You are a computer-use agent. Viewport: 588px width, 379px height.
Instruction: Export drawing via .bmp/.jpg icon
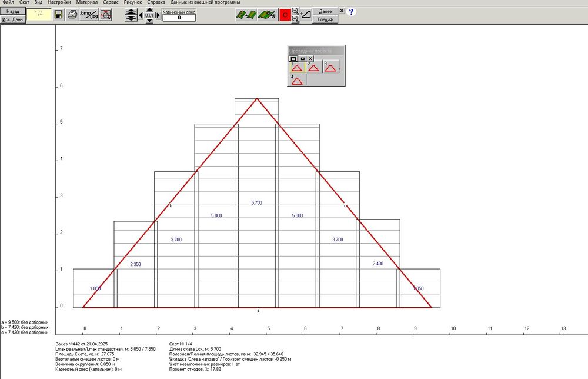click(x=89, y=15)
